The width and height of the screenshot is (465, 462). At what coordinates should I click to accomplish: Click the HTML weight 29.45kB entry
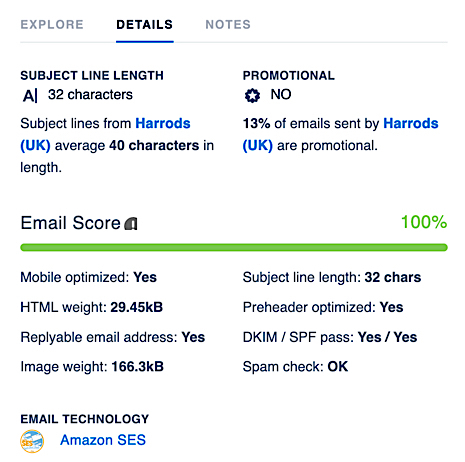pyautogui.click(x=91, y=307)
